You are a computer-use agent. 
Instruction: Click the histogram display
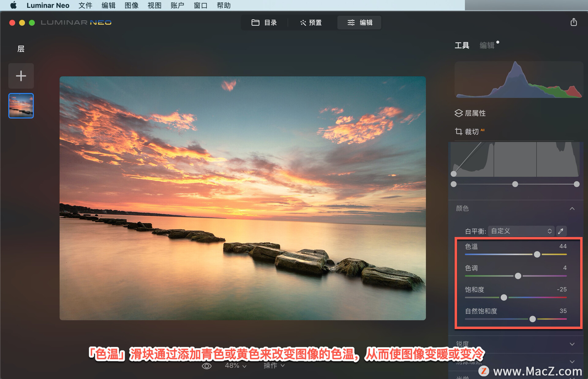tap(518, 80)
